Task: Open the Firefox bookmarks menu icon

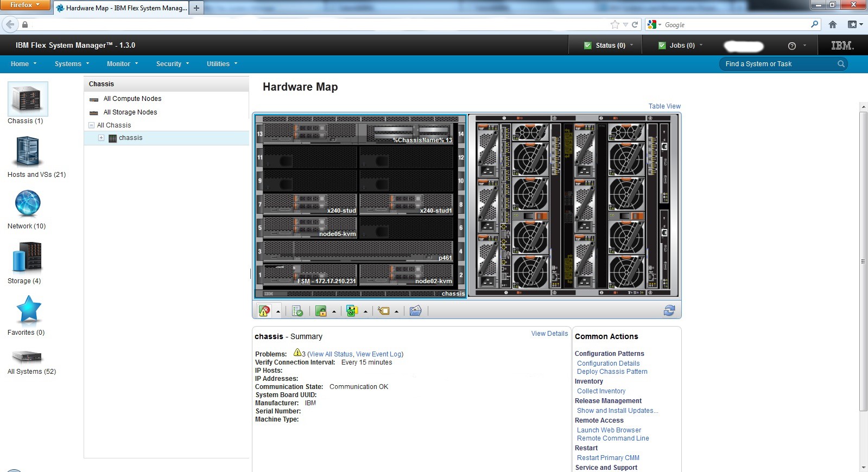Action: coord(855,24)
